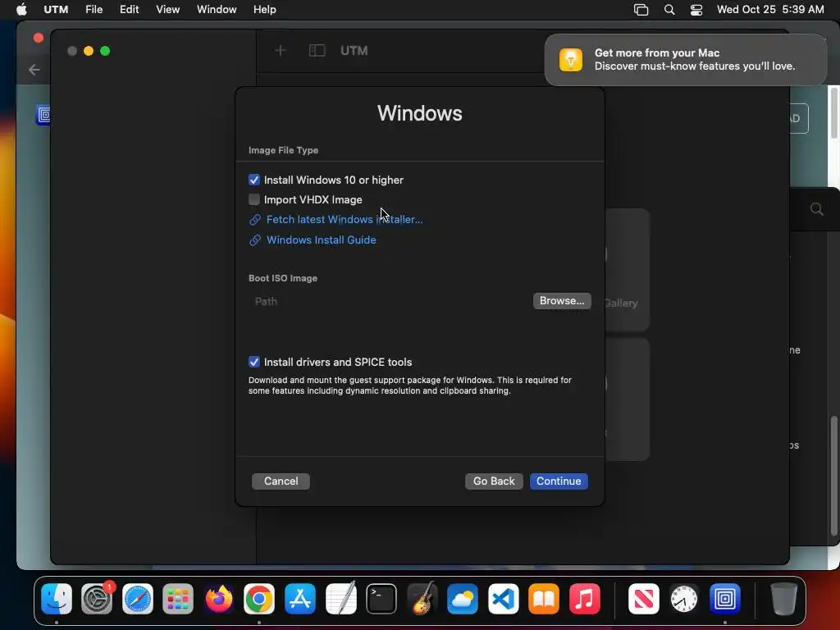Viewport: 840px width, 630px height.
Task: Click the date and time in menu bar
Action: [x=770, y=10]
